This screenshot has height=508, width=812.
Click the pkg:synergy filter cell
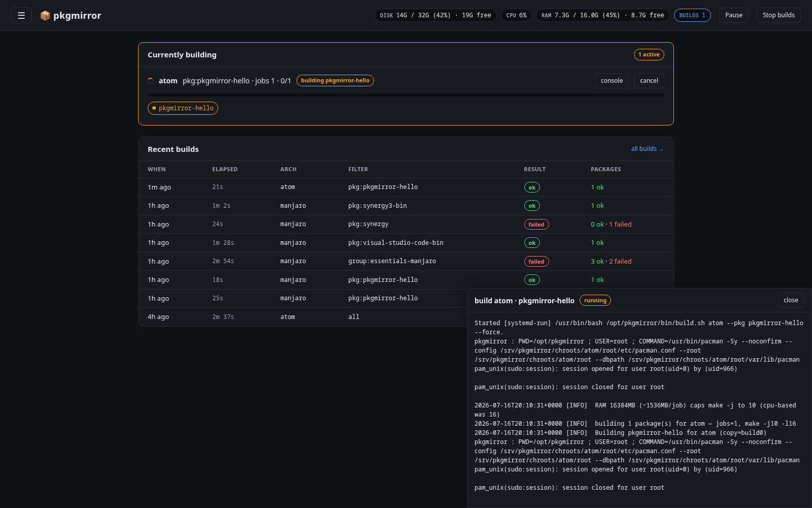pyautogui.click(x=368, y=224)
